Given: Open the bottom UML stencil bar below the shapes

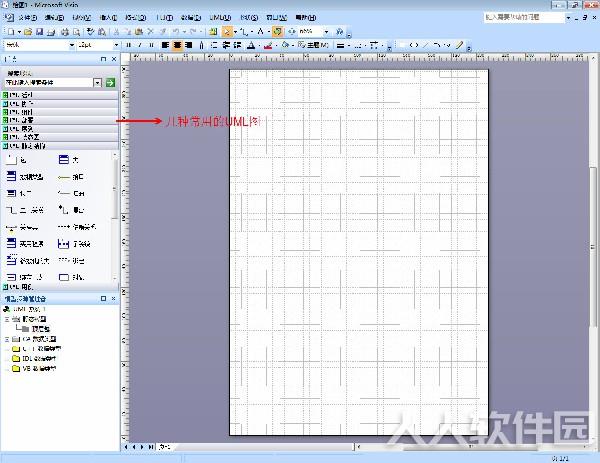Looking at the screenshot, I should coord(60,287).
